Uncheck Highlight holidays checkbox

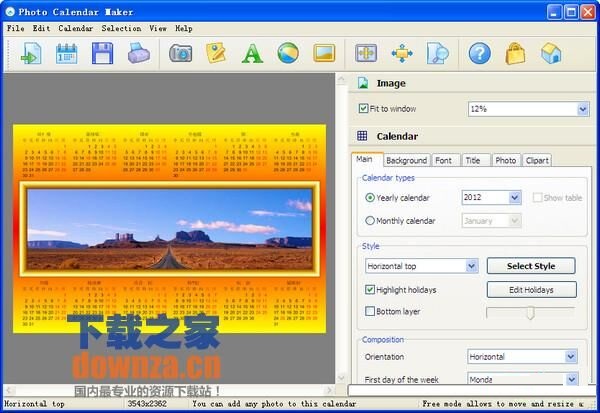370,290
